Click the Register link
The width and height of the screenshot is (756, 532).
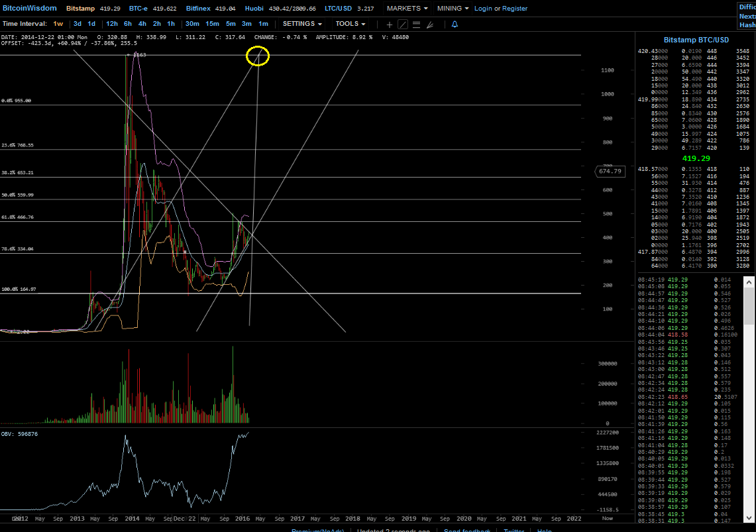[x=515, y=8]
